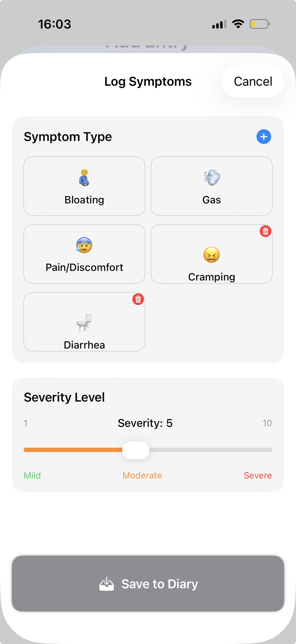
Task: Delete the Cramping symptom via trash icon
Action: coord(265,231)
